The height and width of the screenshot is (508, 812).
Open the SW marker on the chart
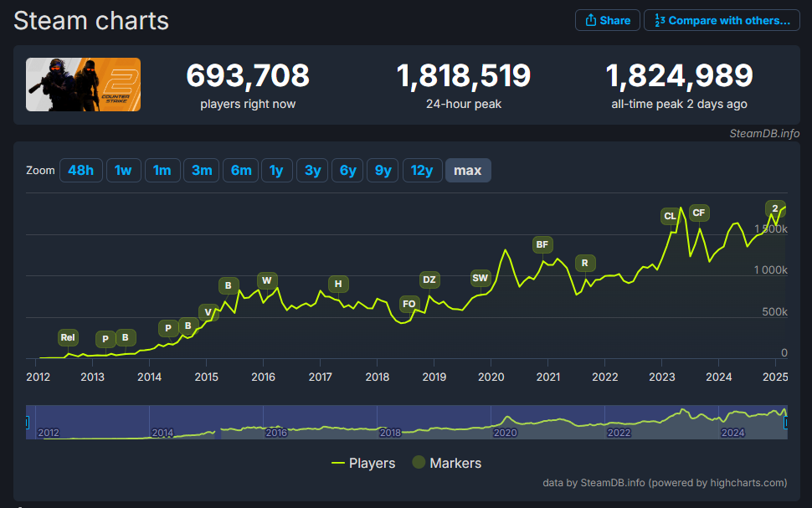480,278
